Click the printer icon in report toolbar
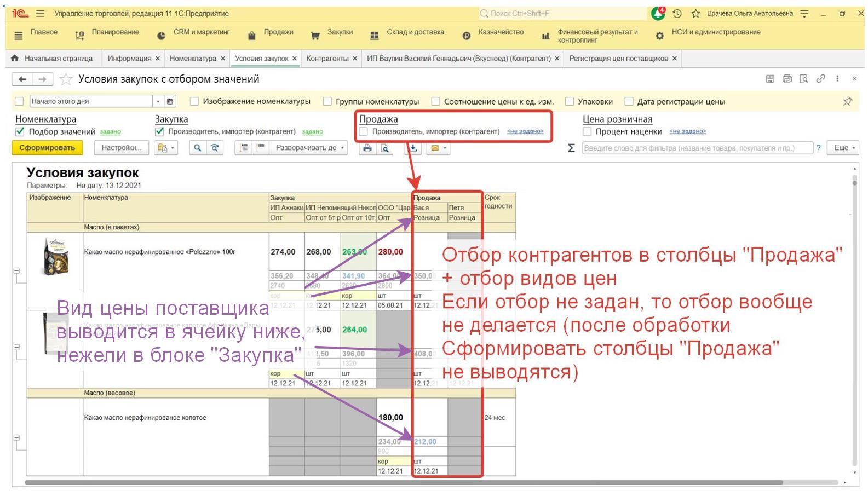The width and height of the screenshot is (868, 496). click(x=367, y=148)
